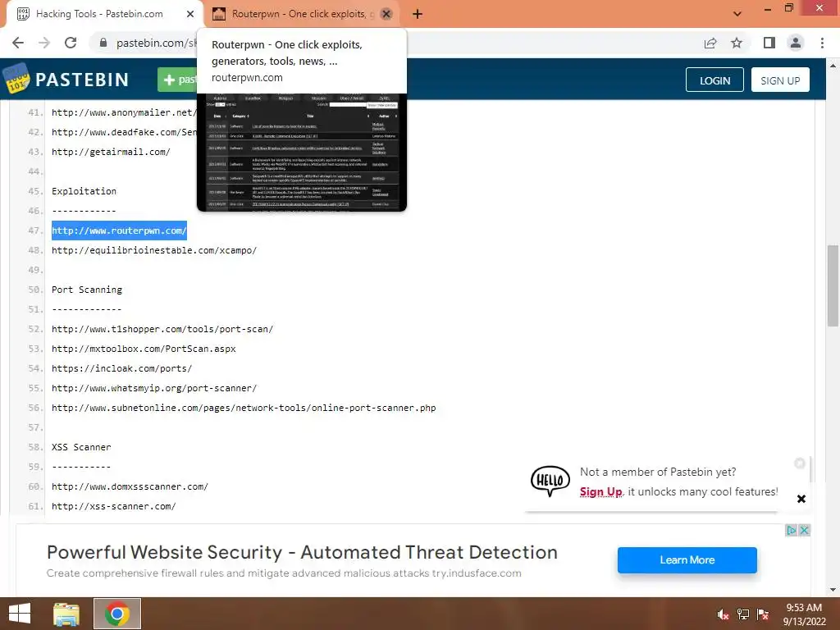This screenshot has width=840, height=630.
Task: Click the incloak.com/ports URL
Action: [121, 368]
